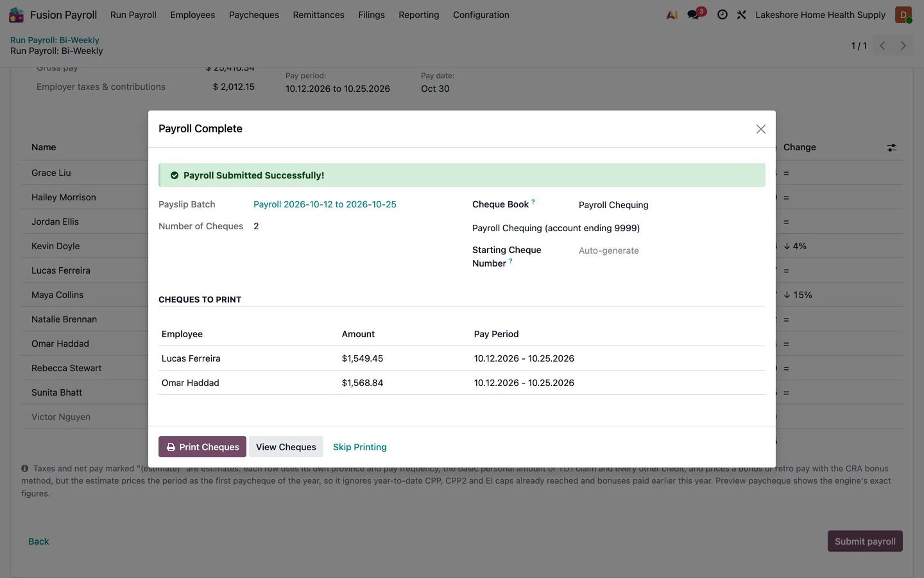Click the $1,549.45 amount cell
Viewport: 924px width, 578px height.
pos(363,358)
